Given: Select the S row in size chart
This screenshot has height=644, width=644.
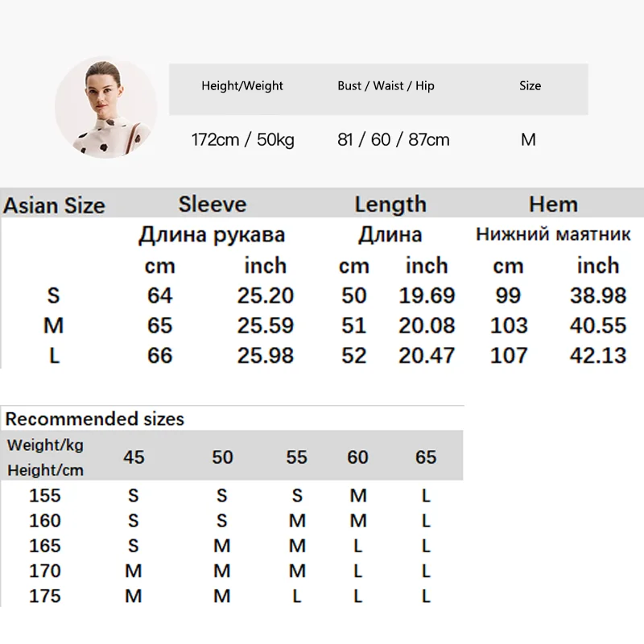Looking at the screenshot, I should click(x=54, y=295).
